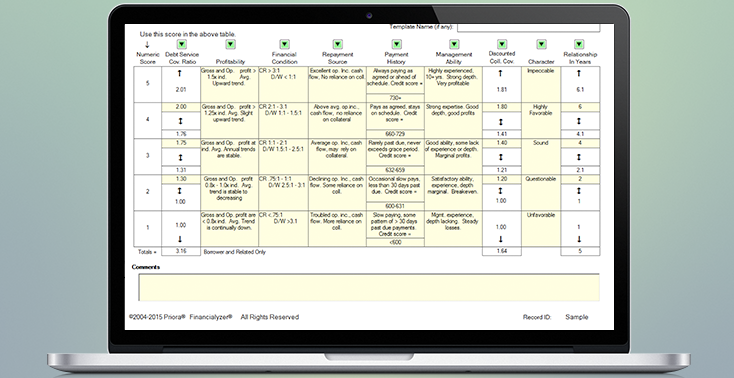
Task: Select the 1.20 Discounted Coll. Cov. cell
Action: 501,179
